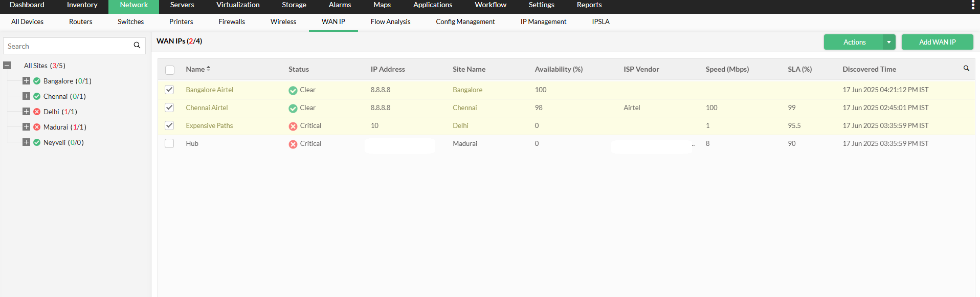The width and height of the screenshot is (980, 297).
Task: Click the Bangalore site green status icon
Action: pyautogui.click(x=37, y=81)
